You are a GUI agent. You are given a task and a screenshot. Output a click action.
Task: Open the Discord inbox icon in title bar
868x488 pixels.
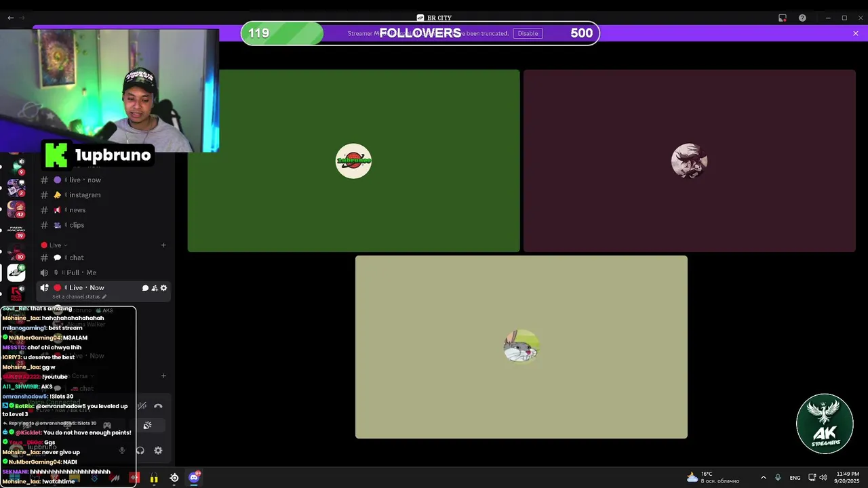782,18
